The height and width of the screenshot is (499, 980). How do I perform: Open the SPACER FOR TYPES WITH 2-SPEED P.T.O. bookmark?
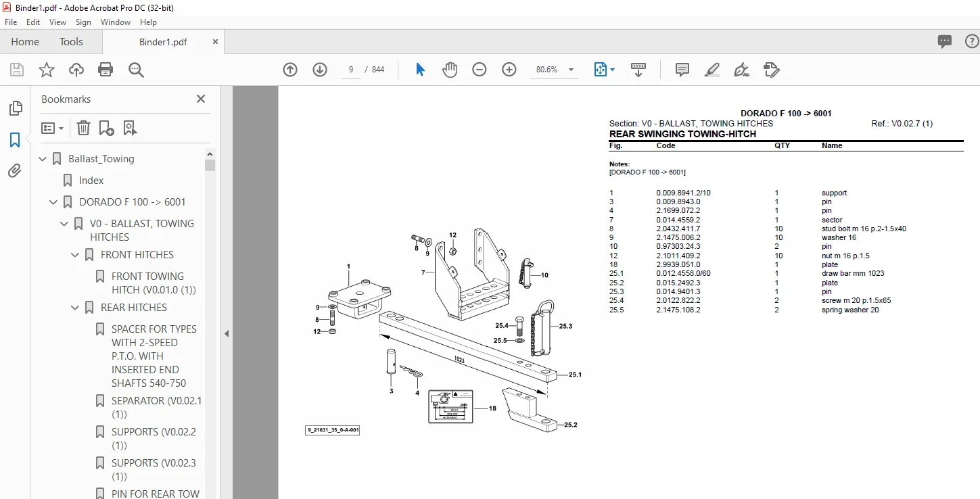pyautogui.click(x=154, y=356)
